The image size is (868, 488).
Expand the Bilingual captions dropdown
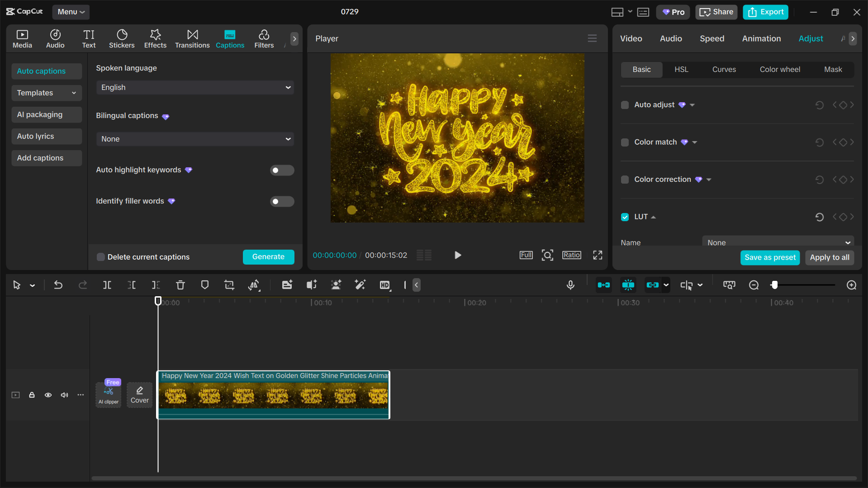coord(195,139)
